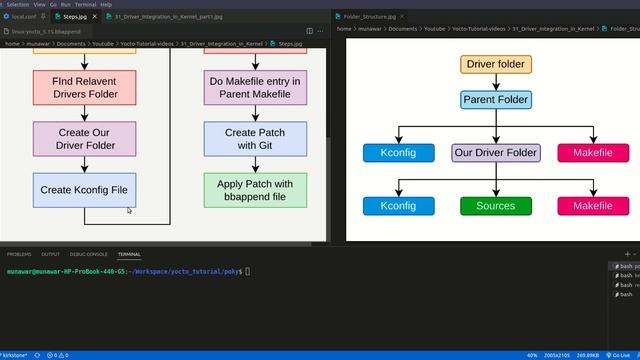Click the synchronize changes icon in status bar
The height and width of the screenshot is (360, 640).
[x=37, y=356]
